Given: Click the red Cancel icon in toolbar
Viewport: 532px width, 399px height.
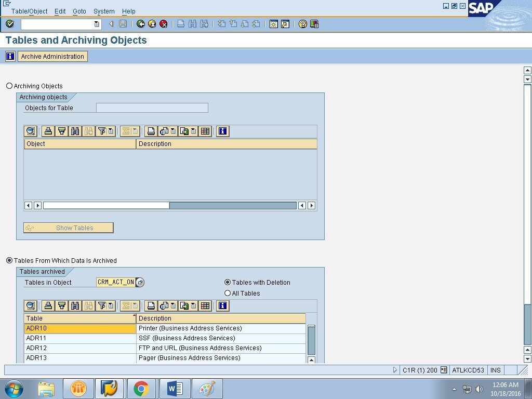Looking at the screenshot, I should [x=164, y=24].
